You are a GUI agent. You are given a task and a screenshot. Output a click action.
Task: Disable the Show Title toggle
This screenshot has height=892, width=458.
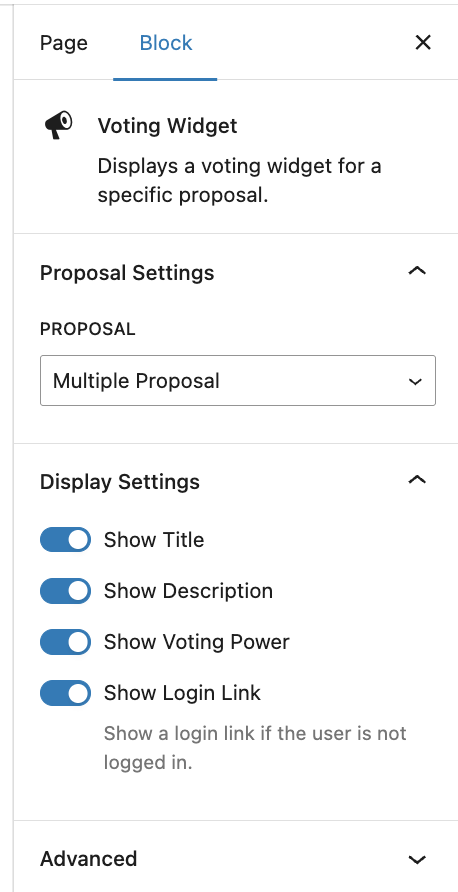(65, 540)
